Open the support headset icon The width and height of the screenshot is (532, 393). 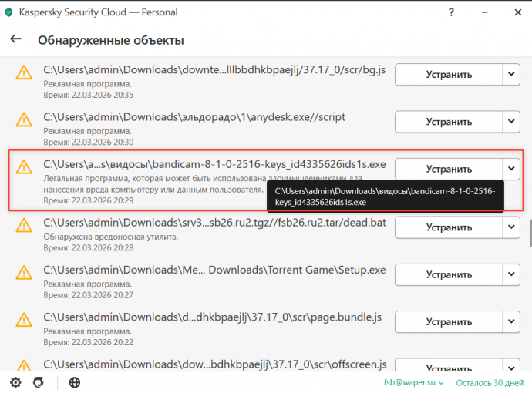coord(38,382)
